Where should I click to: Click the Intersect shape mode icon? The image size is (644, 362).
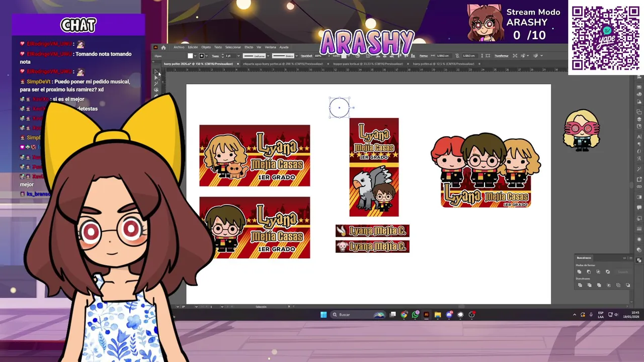click(598, 271)
